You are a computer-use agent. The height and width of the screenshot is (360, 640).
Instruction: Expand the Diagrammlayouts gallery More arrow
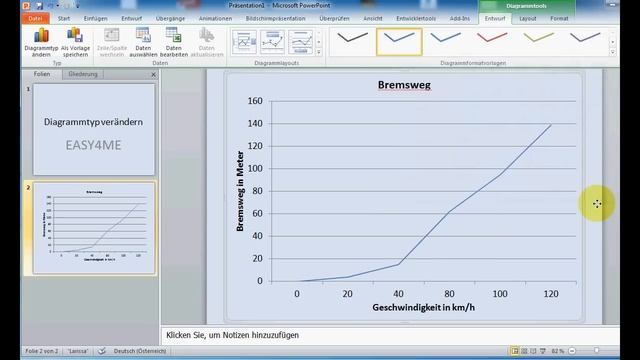click(319, 52)
